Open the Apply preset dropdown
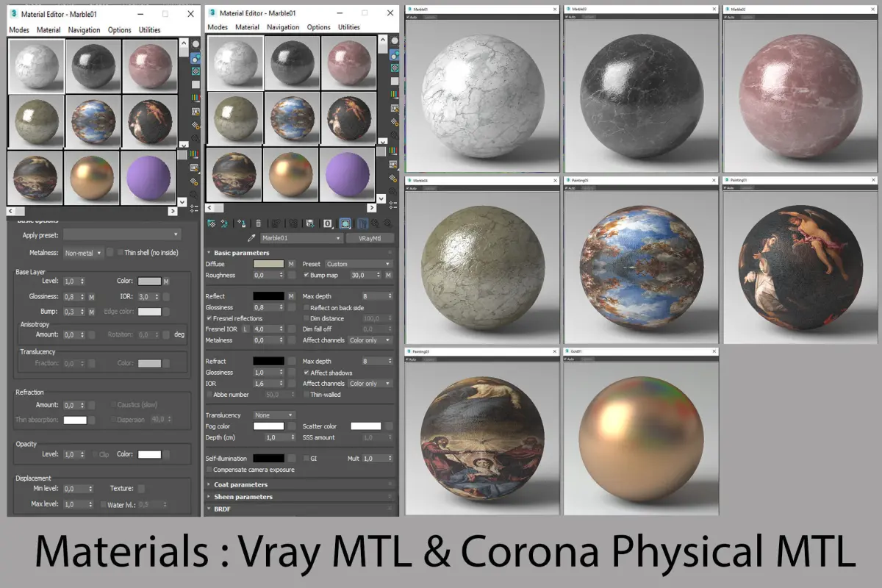This screenshot has height=588, width=882. coord(122,234)
